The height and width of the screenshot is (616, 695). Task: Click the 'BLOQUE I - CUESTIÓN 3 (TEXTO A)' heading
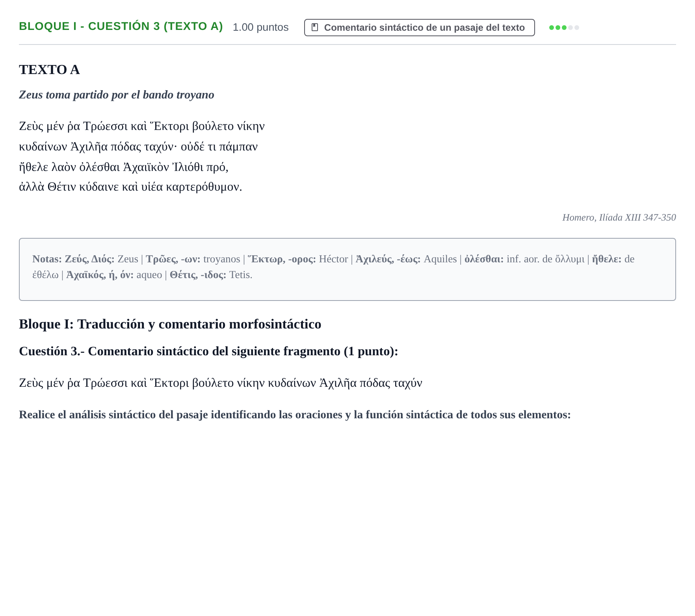coord(121,26)
